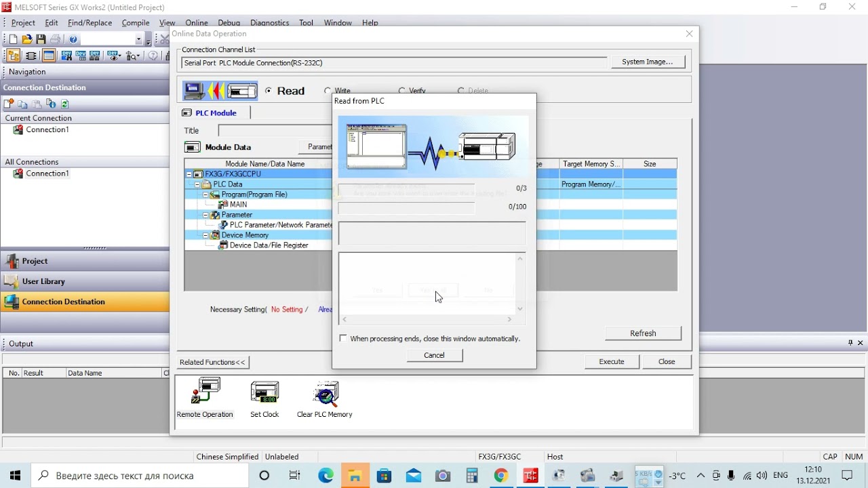Collapse the Device Memory tree node
This screenshot has width=868, height=488.
point(205,235)
